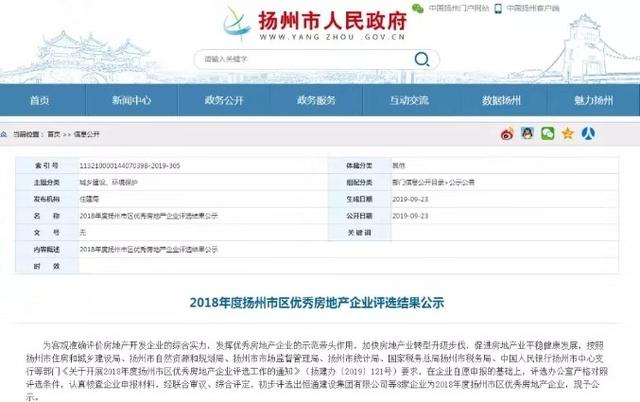Click the Yangzhou government logo emblem
This screenshot has width=640, height=402.
click(x=237, y=23)
